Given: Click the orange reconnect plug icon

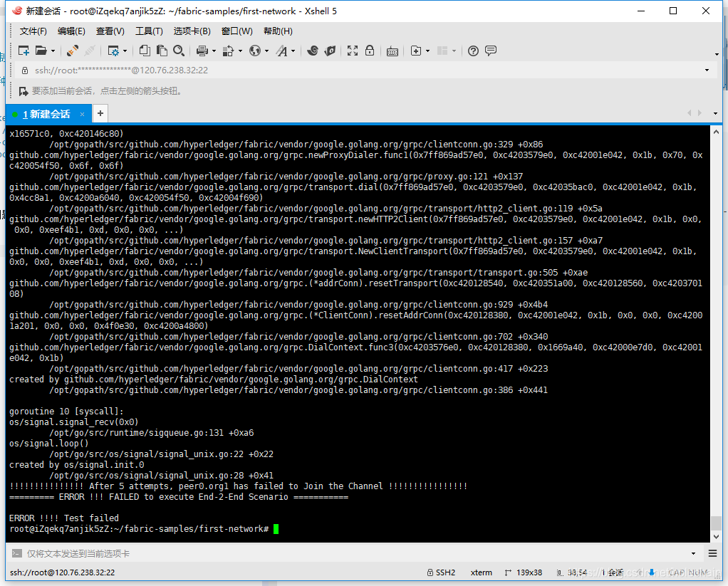Looking at the screenshot, I should pyautogui.click(x=72, y=51).
